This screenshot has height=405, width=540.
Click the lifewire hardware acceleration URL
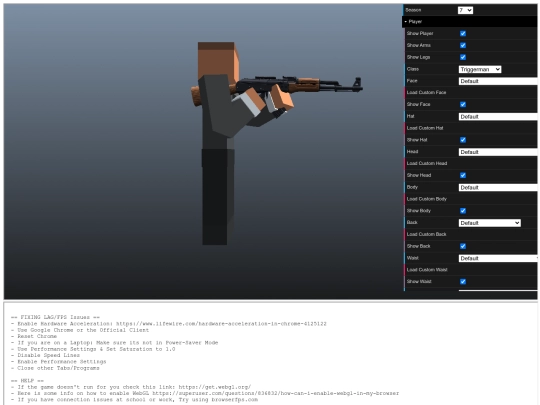click(x=221, y=324)
